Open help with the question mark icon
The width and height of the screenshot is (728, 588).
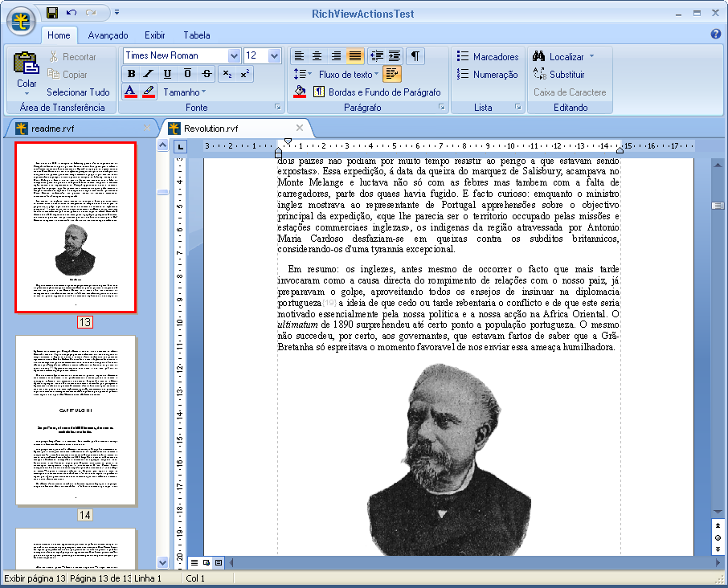pyautogui.click(x=716, y=35)
